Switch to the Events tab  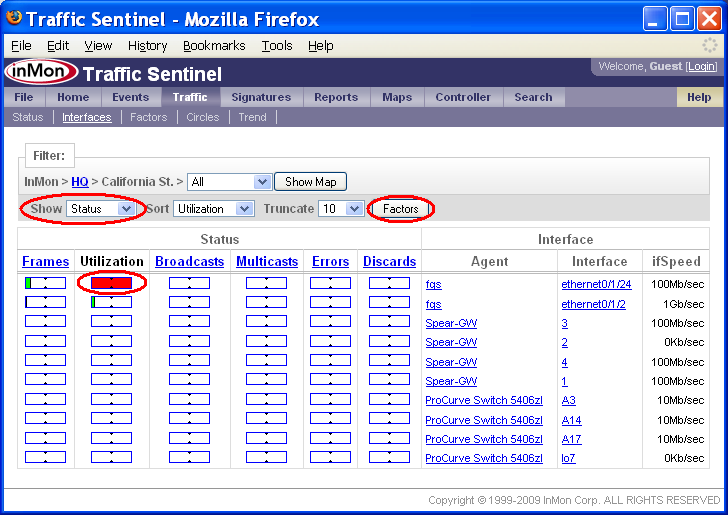coord(130,97)
